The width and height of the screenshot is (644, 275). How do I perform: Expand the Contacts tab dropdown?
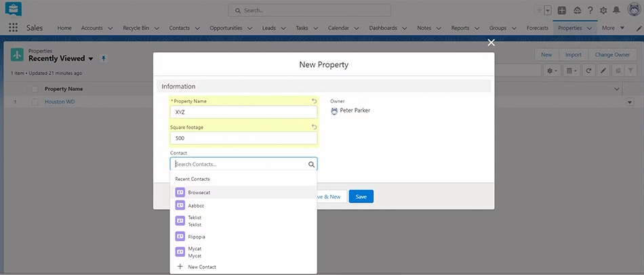click(x=197, y=28)
